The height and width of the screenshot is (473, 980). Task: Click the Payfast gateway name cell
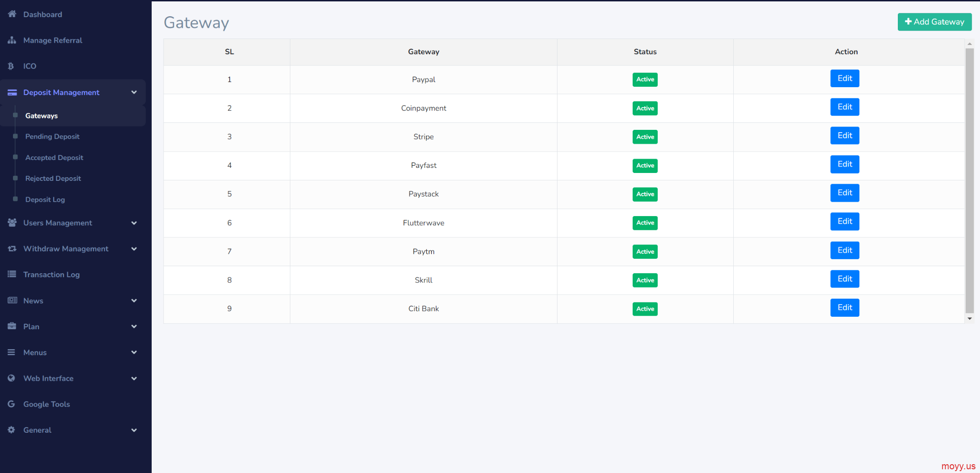pyautogui.click(x=423, y=166)
